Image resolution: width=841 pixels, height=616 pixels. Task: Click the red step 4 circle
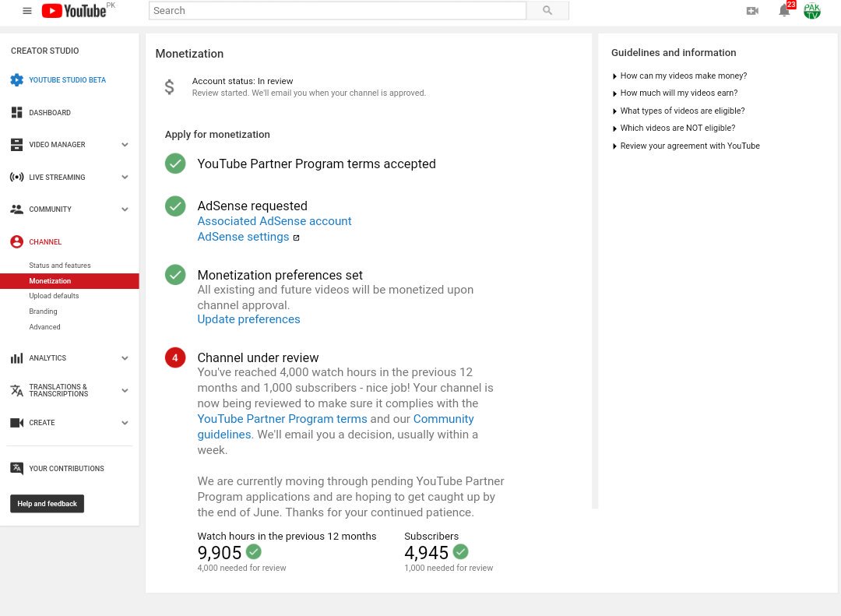pyautogui.click(x=175, y=357)
